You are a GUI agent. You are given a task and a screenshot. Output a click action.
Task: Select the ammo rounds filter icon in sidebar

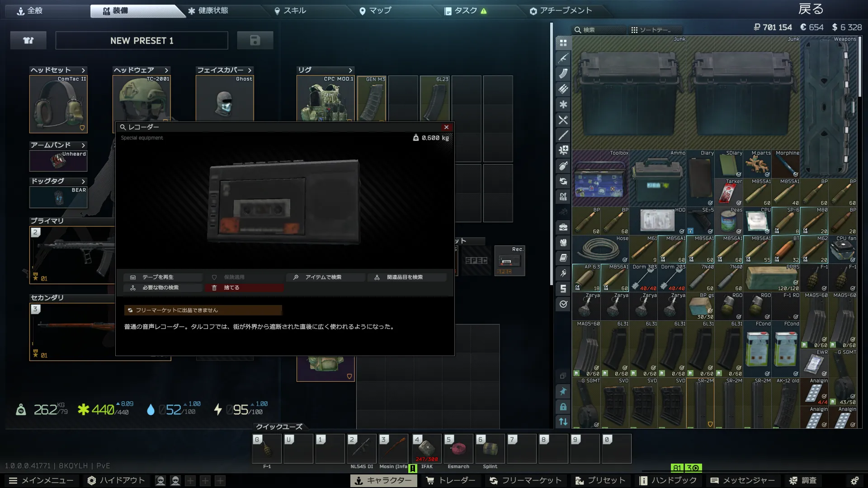click(563, 89)
